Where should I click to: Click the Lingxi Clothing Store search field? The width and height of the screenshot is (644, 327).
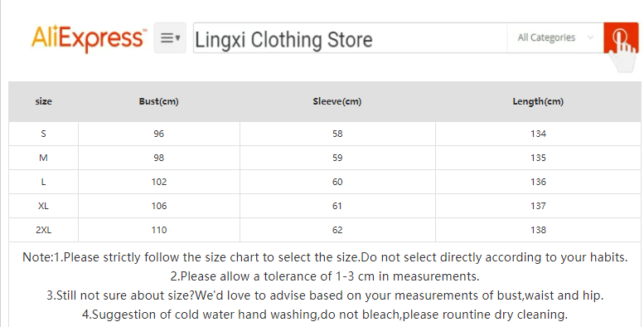351,38
